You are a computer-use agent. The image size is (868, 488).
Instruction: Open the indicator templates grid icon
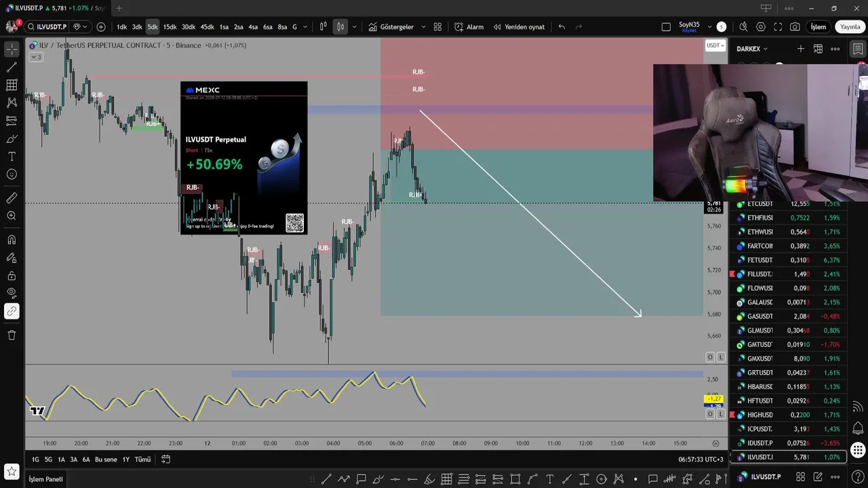click(x=437, y=27)
